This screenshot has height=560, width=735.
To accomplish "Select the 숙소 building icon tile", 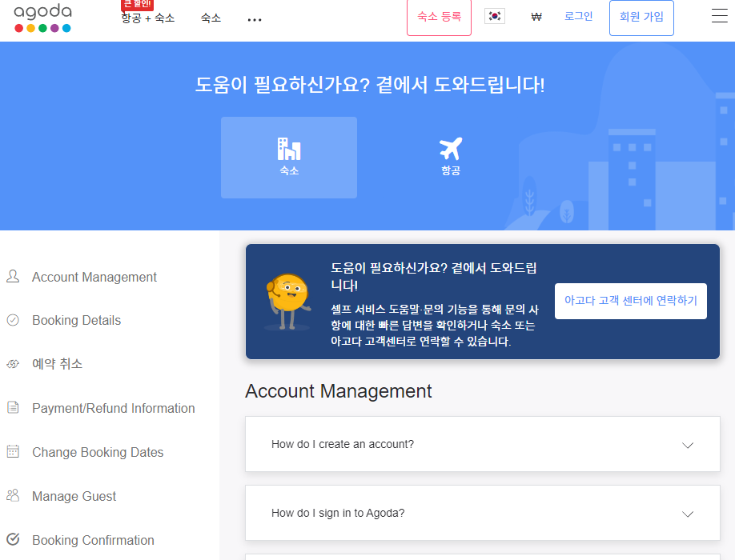I will tap(289, 158).
